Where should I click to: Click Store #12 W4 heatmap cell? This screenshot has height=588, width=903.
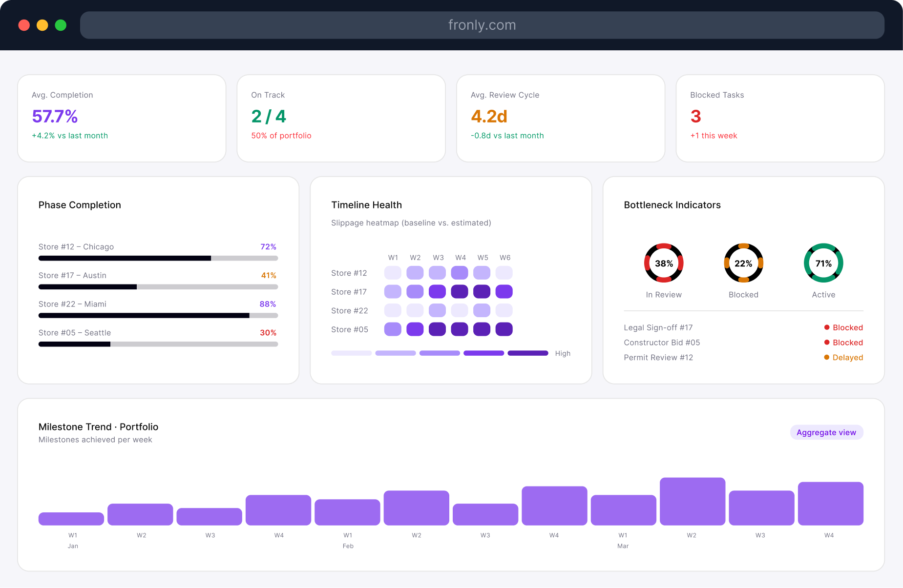460,273
